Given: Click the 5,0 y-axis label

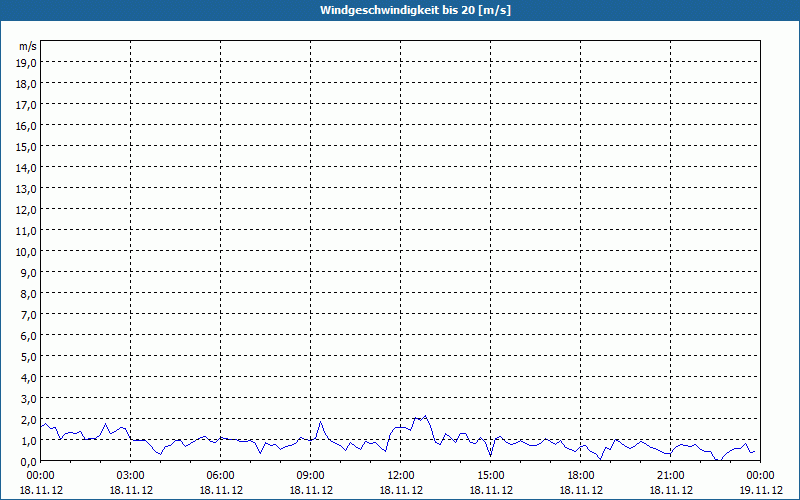Looking at the screenshot, I should tap(28, 357).
